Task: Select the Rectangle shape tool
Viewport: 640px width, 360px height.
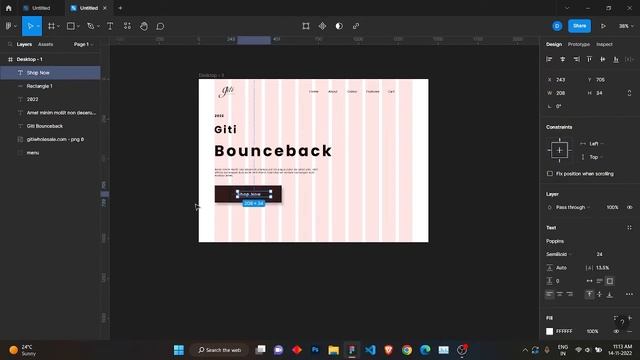Action: pos(71,26)
